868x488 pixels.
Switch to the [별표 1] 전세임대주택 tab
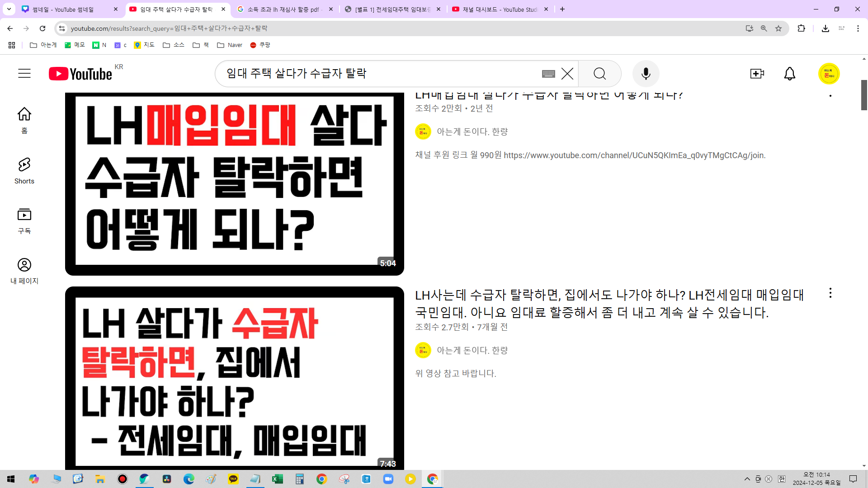392,9
